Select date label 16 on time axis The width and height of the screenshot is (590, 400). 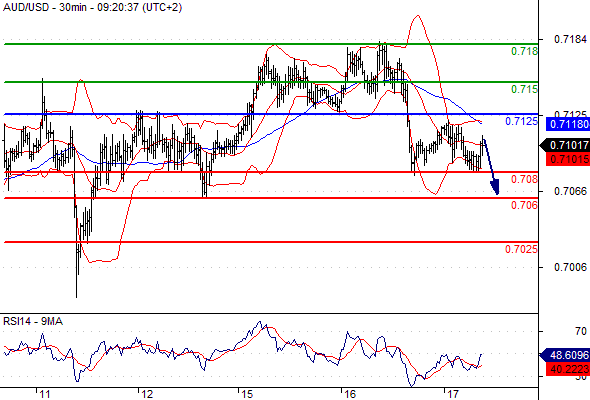coord(350,394)
